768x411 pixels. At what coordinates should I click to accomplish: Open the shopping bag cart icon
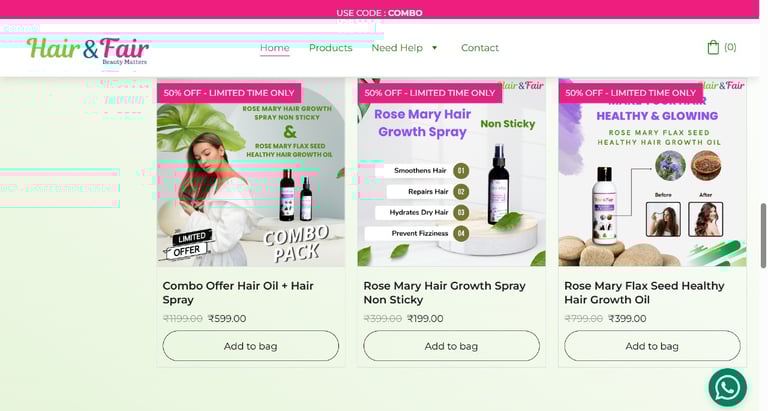713,48
